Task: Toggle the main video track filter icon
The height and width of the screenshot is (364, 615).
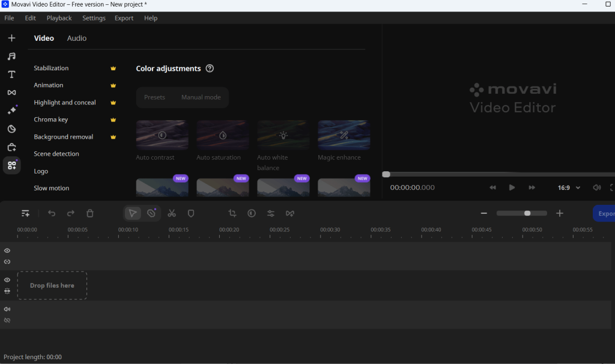Action: [x=7, y=291]
